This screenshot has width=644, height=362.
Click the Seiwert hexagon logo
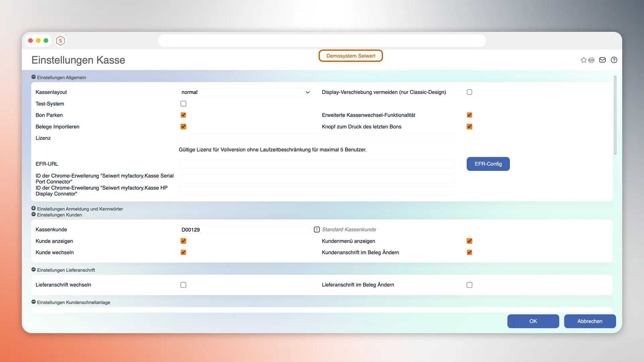pos(60,41)
